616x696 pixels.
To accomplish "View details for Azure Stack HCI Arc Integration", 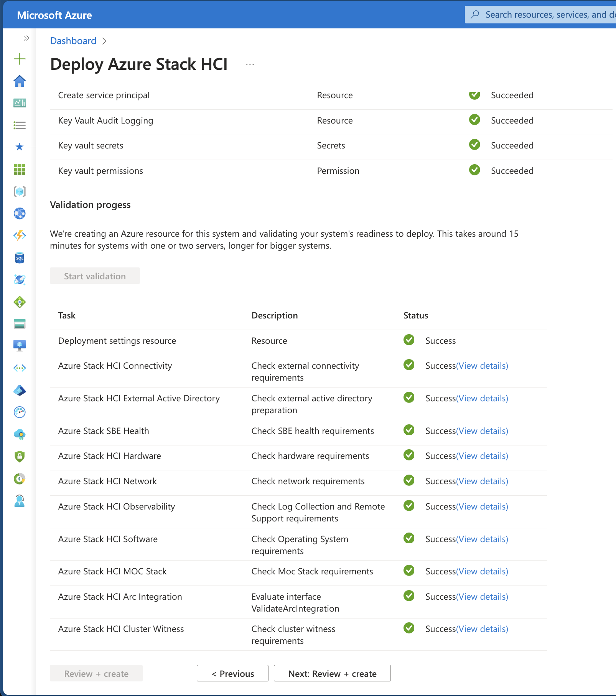I will click(482, 597).
